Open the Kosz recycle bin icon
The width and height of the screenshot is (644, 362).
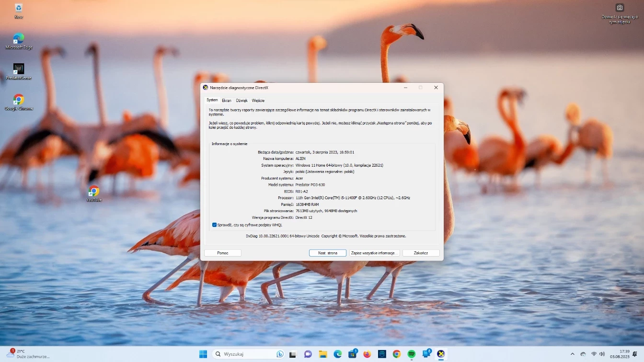point(19,9)
